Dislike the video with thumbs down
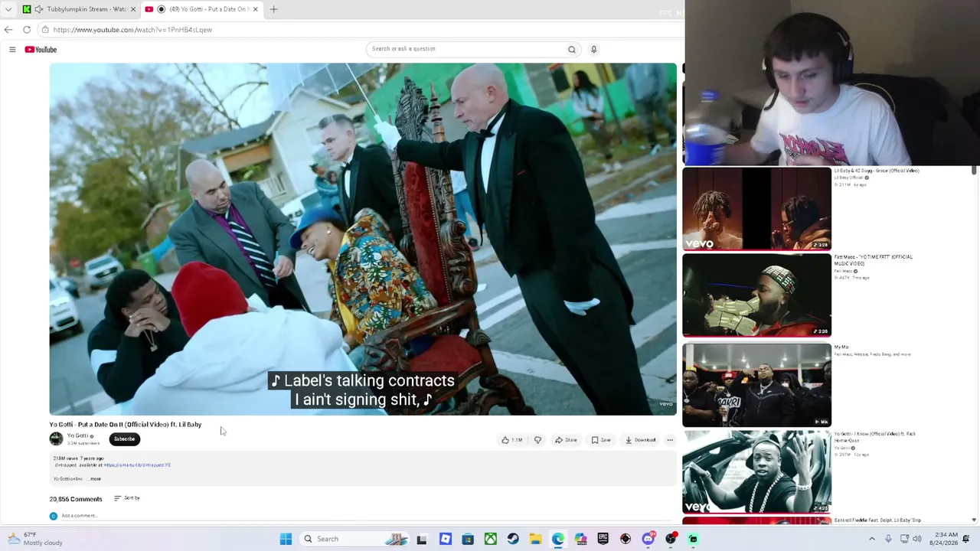This screenshot has width=980, height=551. 537,440
